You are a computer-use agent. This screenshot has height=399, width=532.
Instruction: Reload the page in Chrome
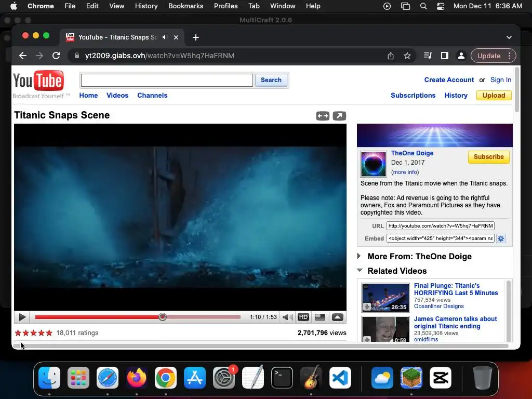click(56, 56)
